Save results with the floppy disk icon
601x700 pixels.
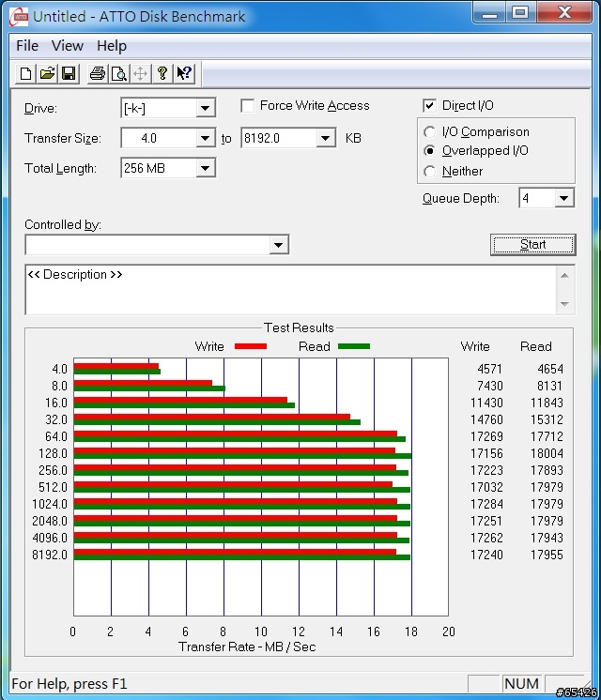[x=69, y=73]
